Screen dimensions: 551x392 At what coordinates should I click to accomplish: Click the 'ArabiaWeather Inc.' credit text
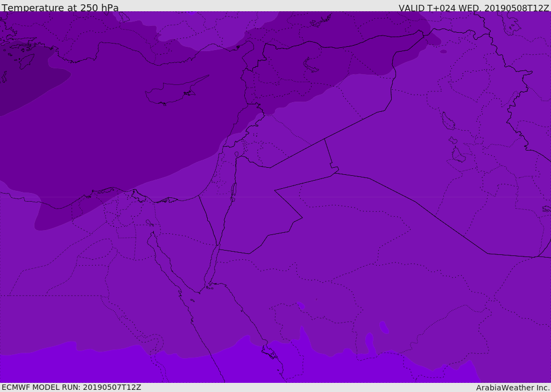coord(513,388)
